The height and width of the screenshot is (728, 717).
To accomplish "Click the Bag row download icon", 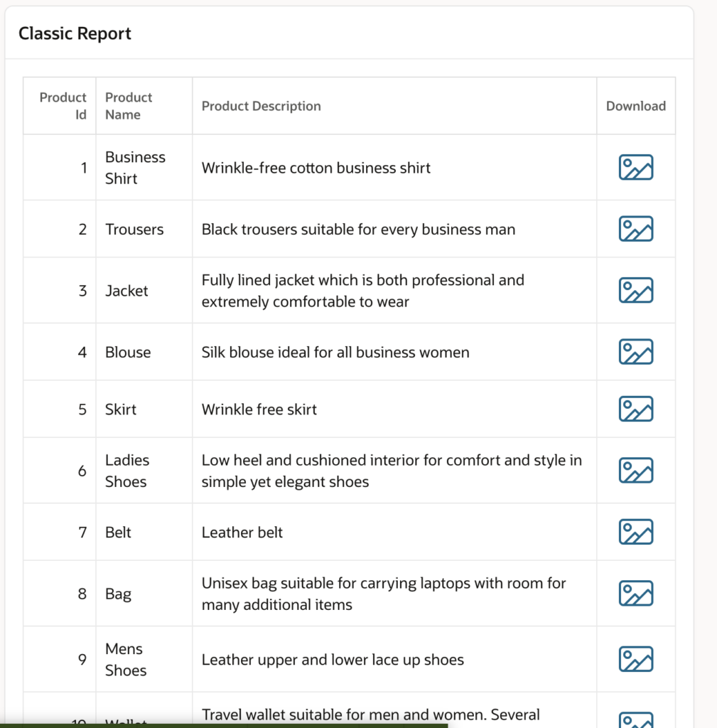I will (635, 594).
